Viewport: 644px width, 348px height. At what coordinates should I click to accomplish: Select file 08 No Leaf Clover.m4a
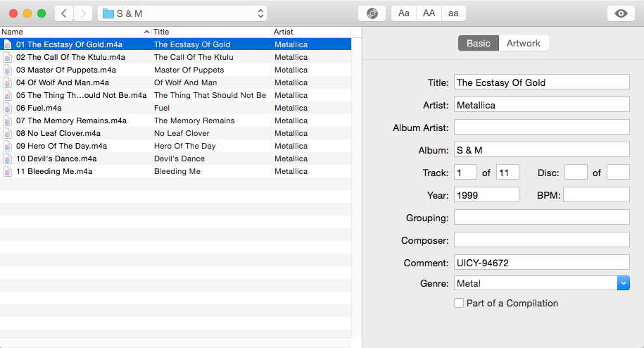pyautogui.click(x=58, y=133)
